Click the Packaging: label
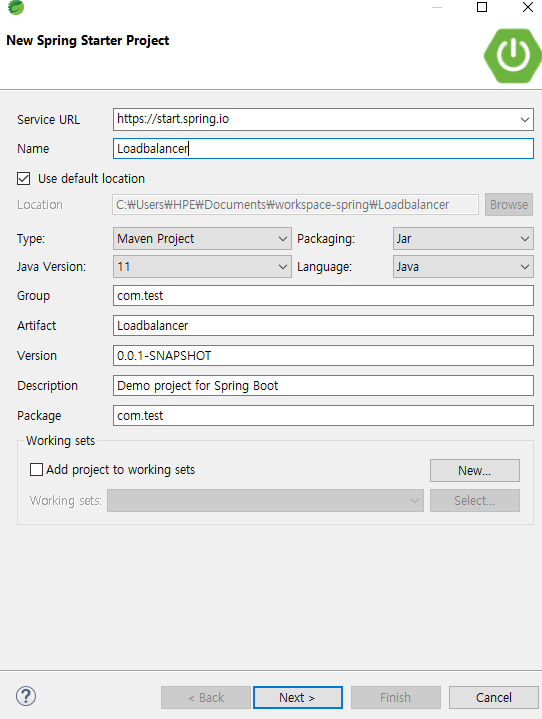 (x=326, y=239)
